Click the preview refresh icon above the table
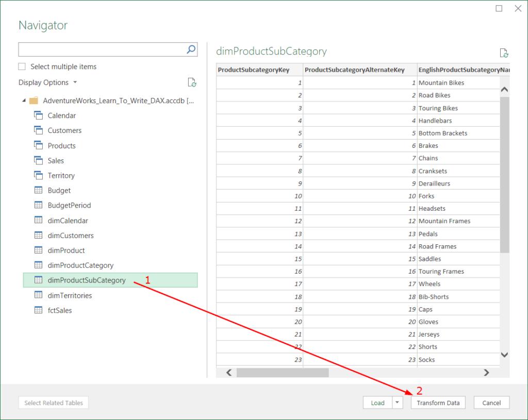Screen dimensions: 528x420 tap(504, 53)
